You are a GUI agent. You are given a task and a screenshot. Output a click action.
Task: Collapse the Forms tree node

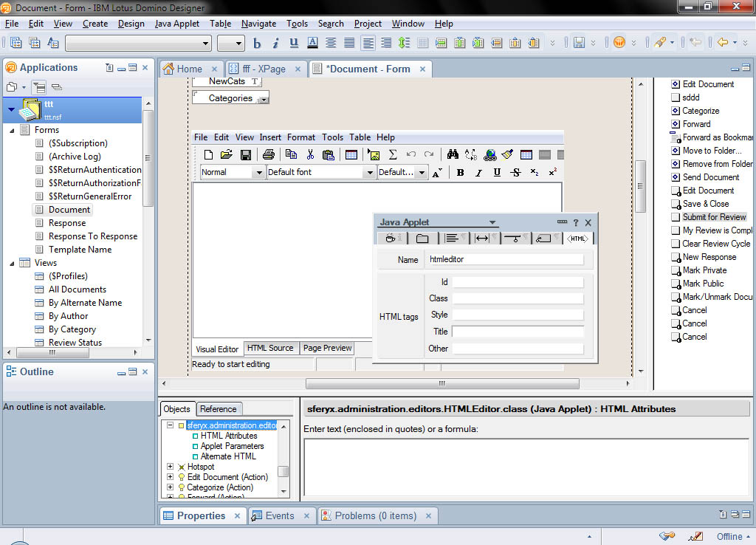click(x=12, y=130)
